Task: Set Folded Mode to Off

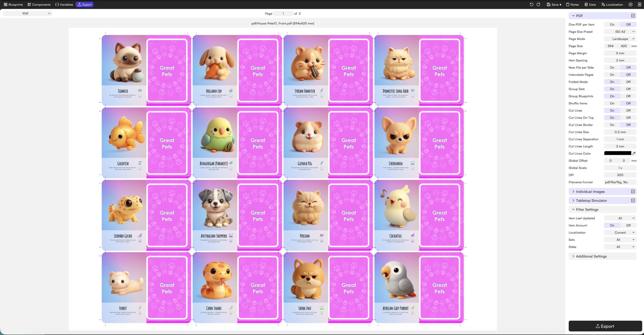Action: (x=628, y=82)
